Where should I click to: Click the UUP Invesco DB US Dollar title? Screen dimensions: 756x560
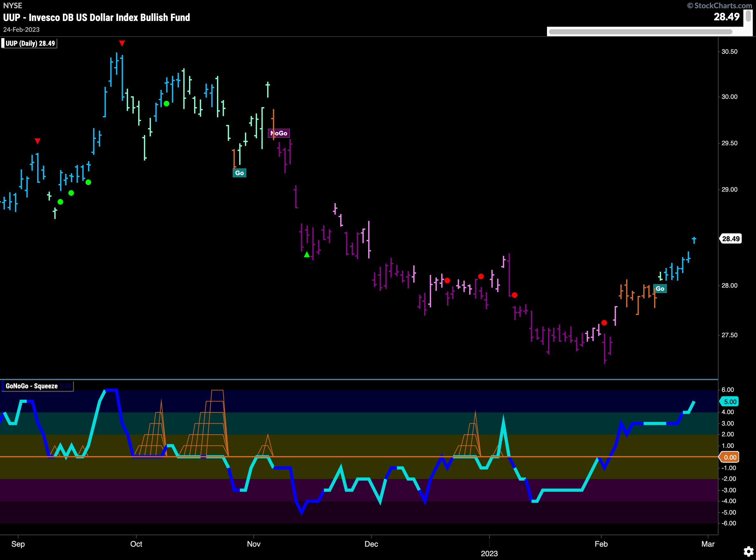97,17
